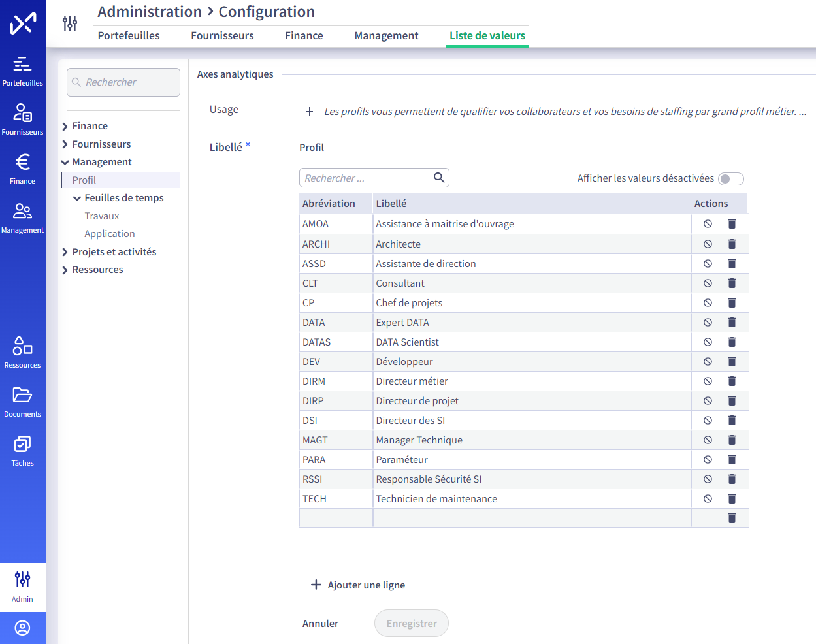Screen dimensions: 816x644
Task: Switch to the Finance tab
Action: [304, 36]
